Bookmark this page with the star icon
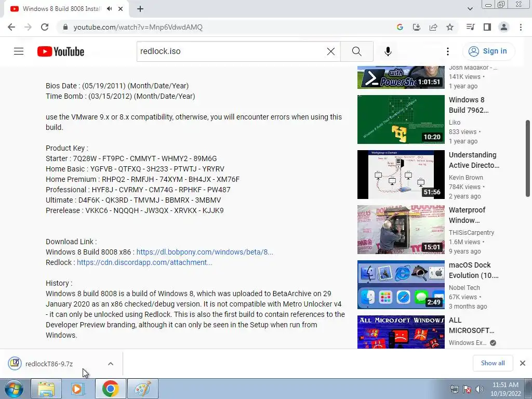Viewport: 532px width, 399px height. 450,27
